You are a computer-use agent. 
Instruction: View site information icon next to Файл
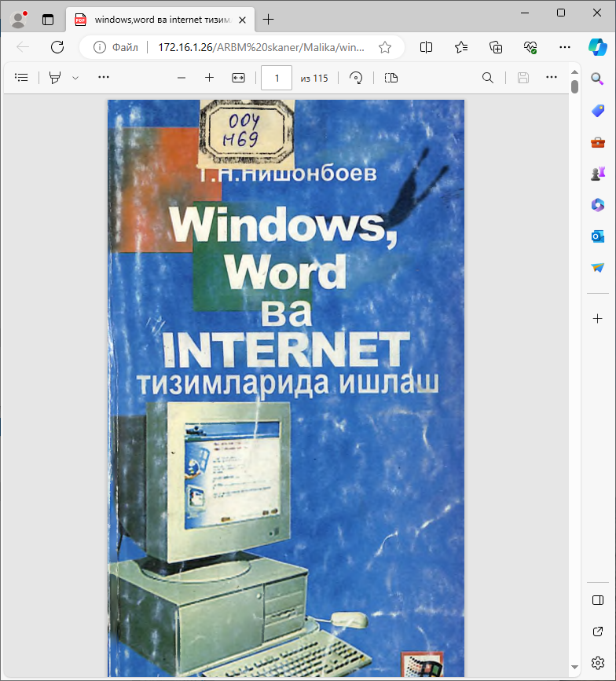(100, 47)
